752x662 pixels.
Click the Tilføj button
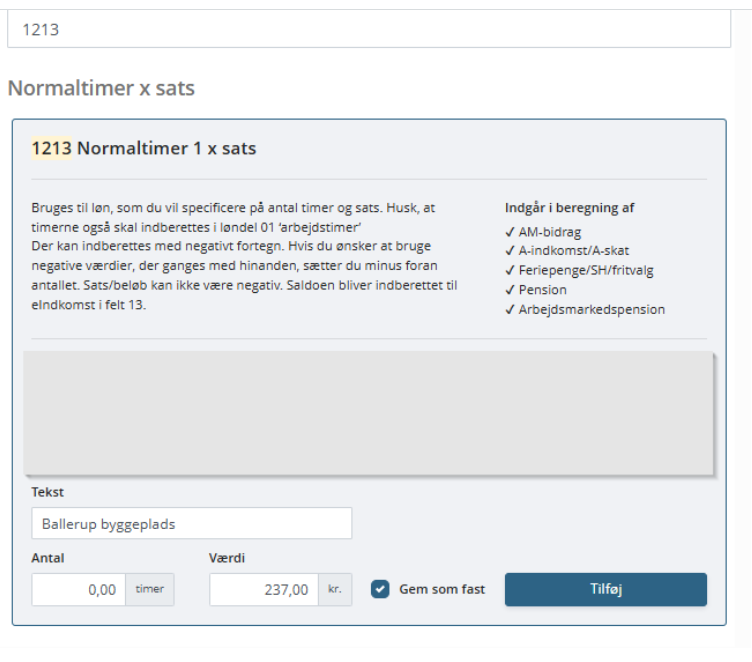tap(605, 589)
